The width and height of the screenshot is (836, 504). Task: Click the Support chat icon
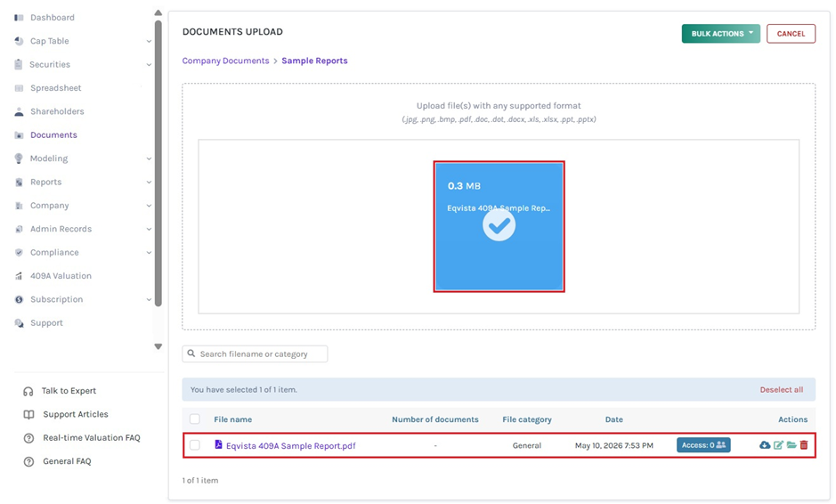click(x=19, y=323)
